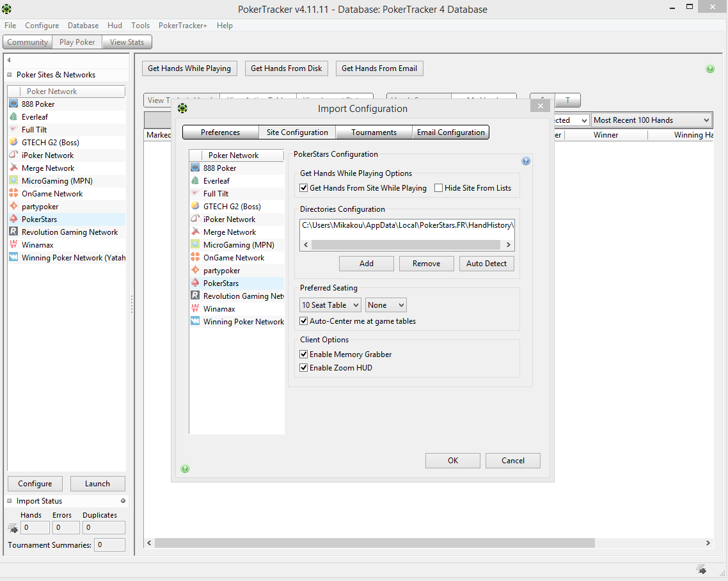Confirm the dialog with the OK button
The image size is (728, 581).
coord(453,461)
